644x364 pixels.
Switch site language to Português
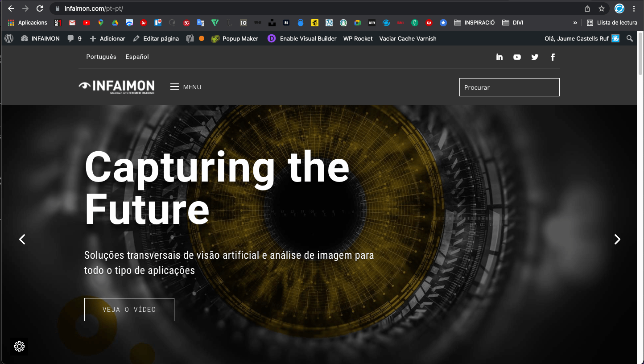coord(101,57)
